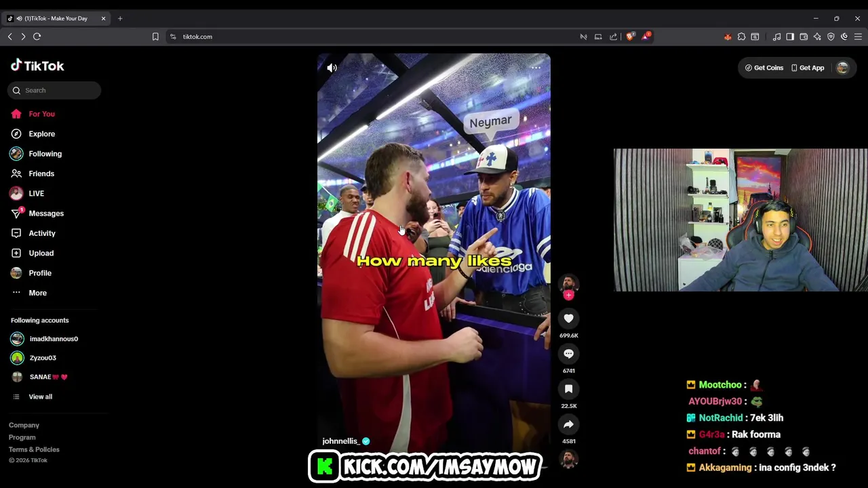The width and height of the screenshot is (868, 488).
Task: Mute the video with speaker icon
Action: point(332,68)
